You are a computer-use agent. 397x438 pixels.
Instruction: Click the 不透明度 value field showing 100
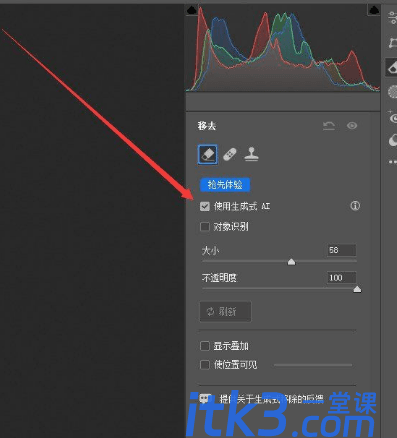[x=342, y=277]
